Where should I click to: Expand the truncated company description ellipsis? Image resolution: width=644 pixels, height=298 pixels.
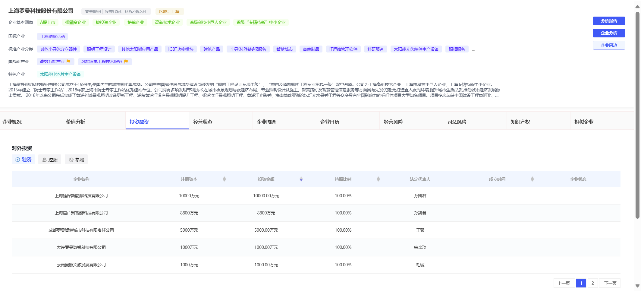click(x=497, y=96)
